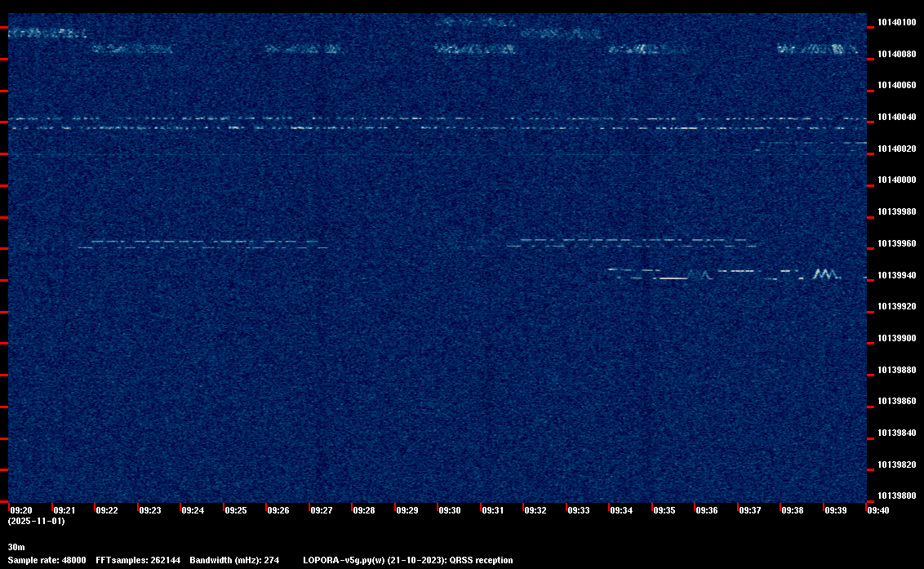Click the 10140100 frequency label
924x569 pixels.
click(x=897, y=22)
